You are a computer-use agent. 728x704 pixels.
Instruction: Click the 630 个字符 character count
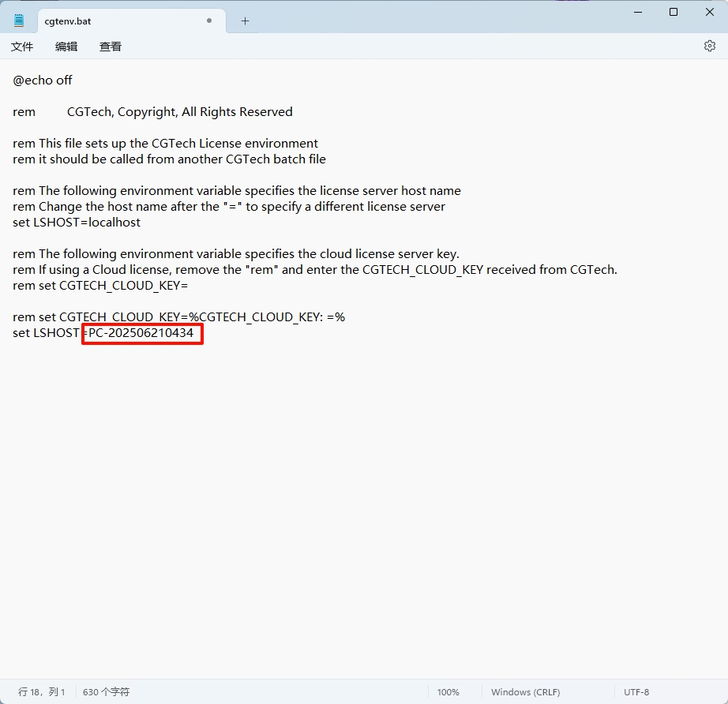click(x=106, y=692)
